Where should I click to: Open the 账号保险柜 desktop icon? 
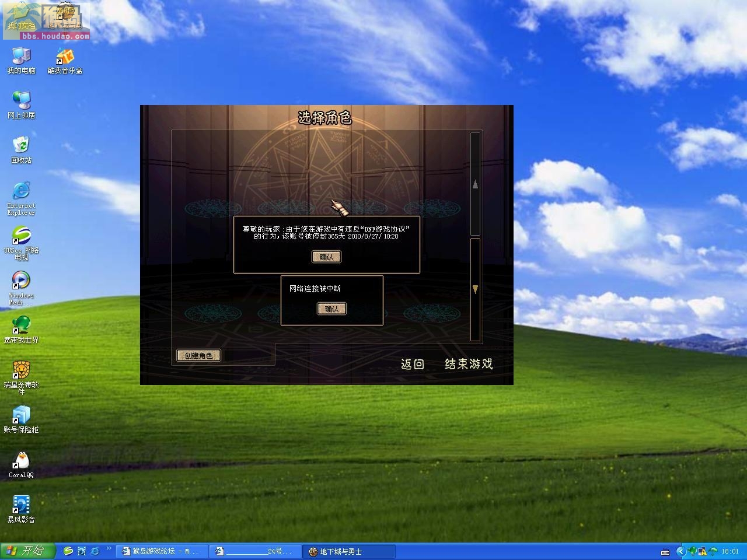pyautogui.click(x=22, y=419)
